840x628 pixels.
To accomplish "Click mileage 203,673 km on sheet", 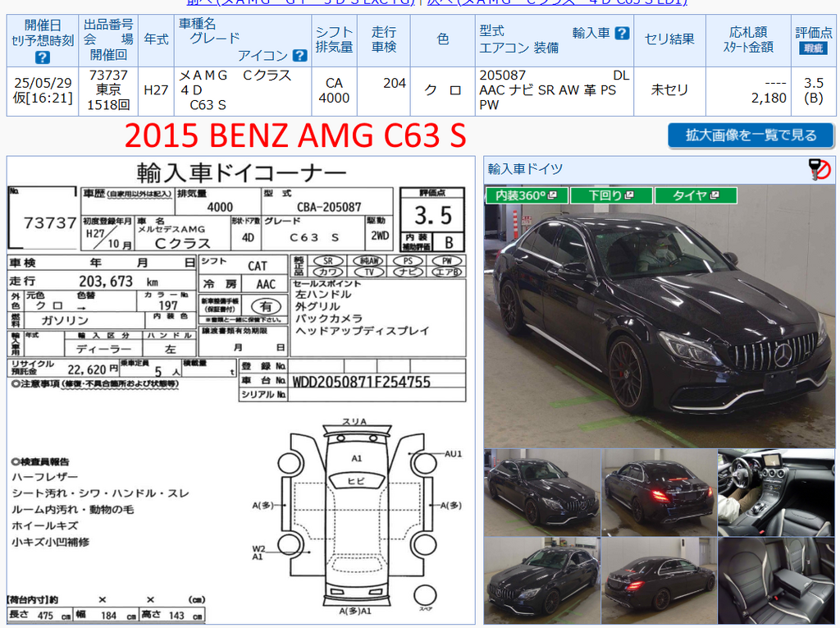I will click(x=118, y=281).
